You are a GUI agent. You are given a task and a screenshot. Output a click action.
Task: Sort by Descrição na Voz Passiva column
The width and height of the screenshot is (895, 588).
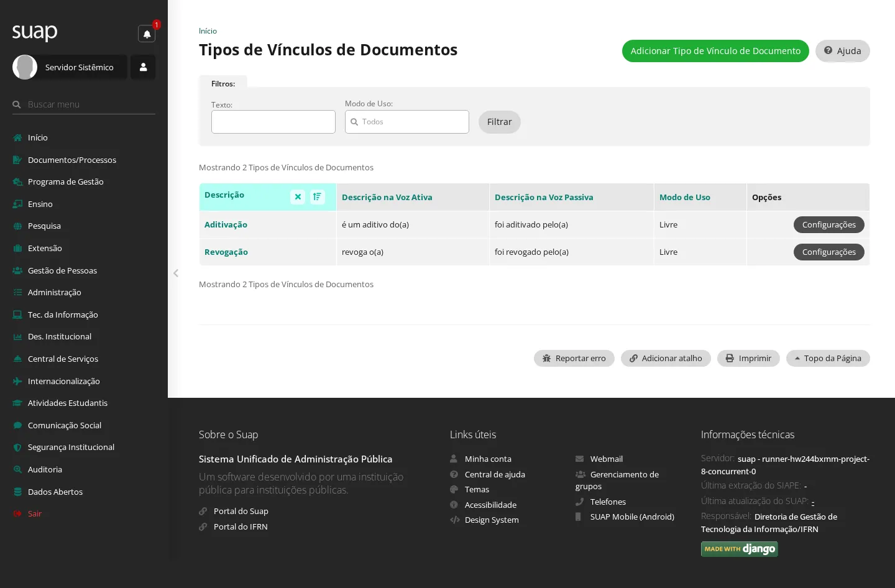click(544, 197)
